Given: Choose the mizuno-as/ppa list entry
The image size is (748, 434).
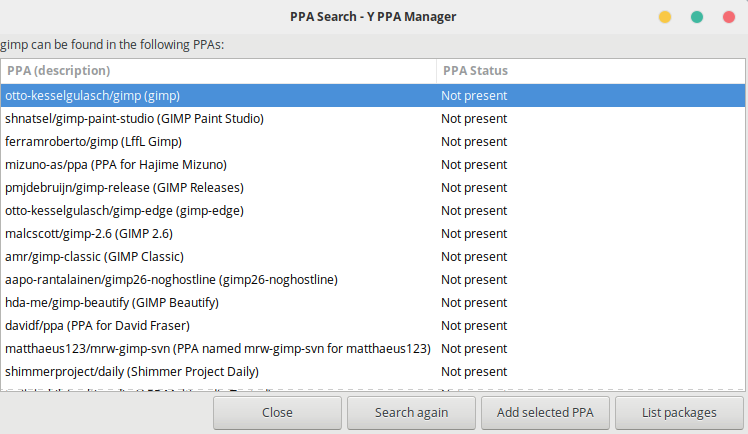Looking at the screenshot, I should (373, 165).
